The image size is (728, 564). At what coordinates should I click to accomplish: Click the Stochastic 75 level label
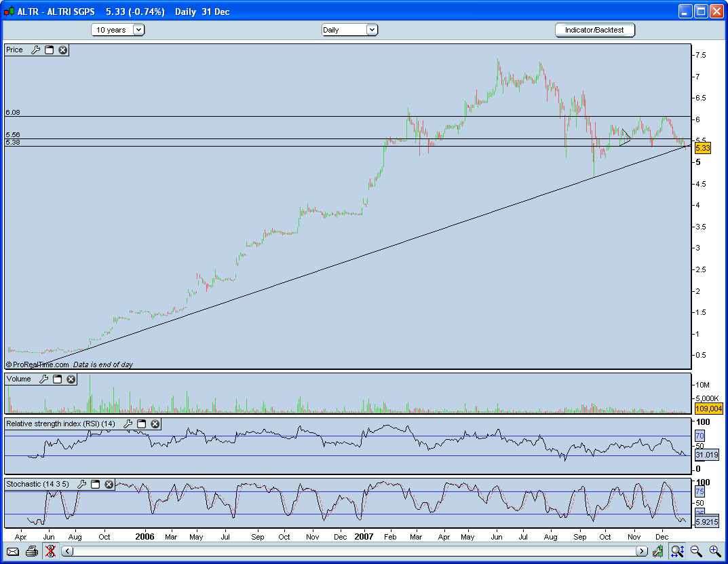(700, 491)
